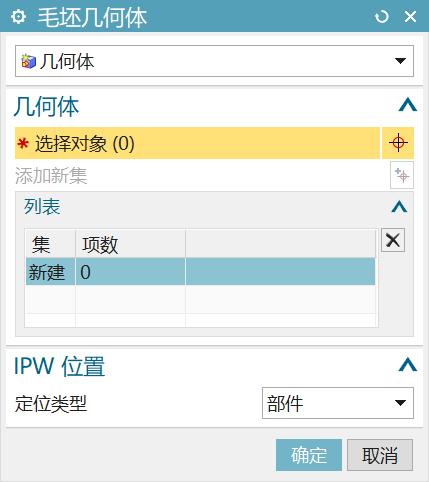Click the select object crosshair icon
Screen dimensions: 429x482
tap(398, 143)
